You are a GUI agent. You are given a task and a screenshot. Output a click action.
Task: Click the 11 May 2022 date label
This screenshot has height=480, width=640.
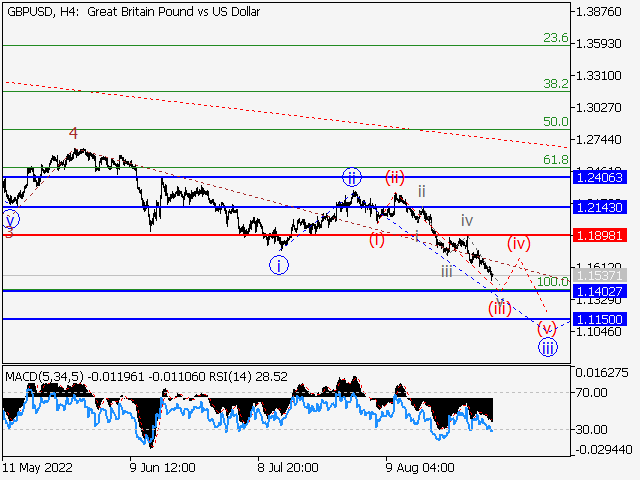coord(38,467)
